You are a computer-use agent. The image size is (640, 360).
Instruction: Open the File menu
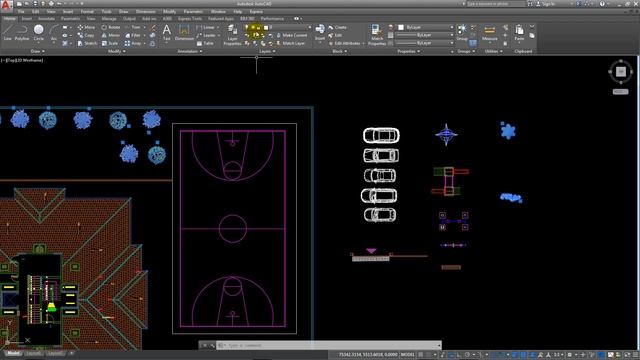[x=21, y=11]
